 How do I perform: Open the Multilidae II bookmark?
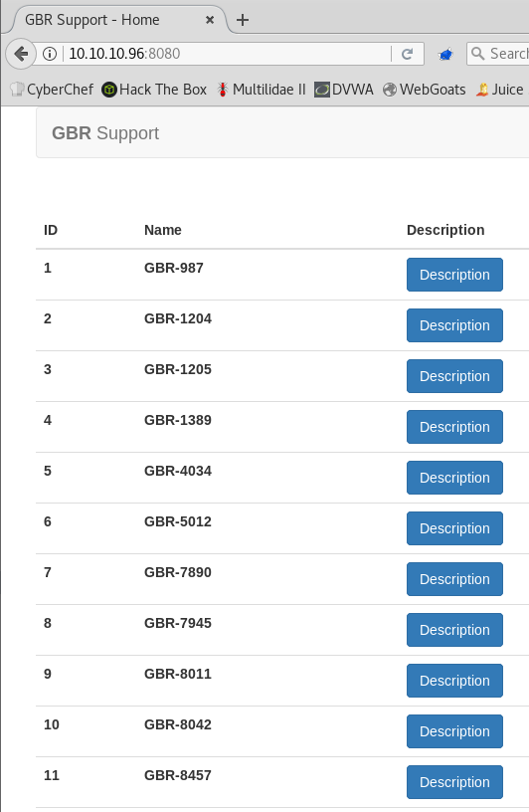(262, 90)
